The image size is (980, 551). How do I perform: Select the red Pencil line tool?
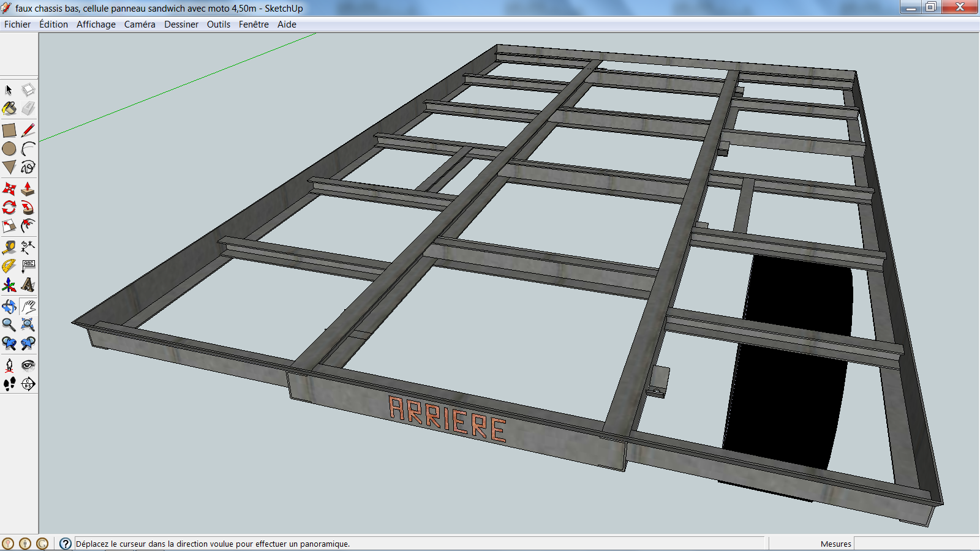pyautogui.click(x=28, y=130)
